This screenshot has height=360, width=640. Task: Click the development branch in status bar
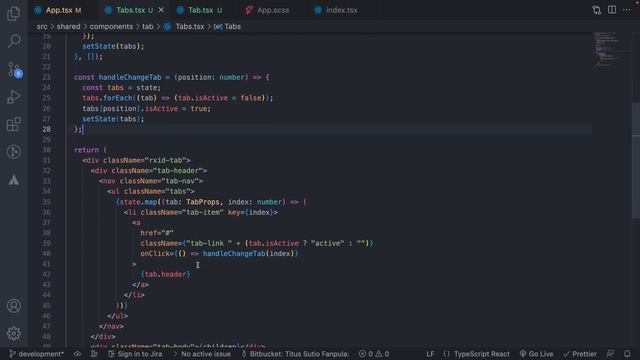click(x=37, y=354)
